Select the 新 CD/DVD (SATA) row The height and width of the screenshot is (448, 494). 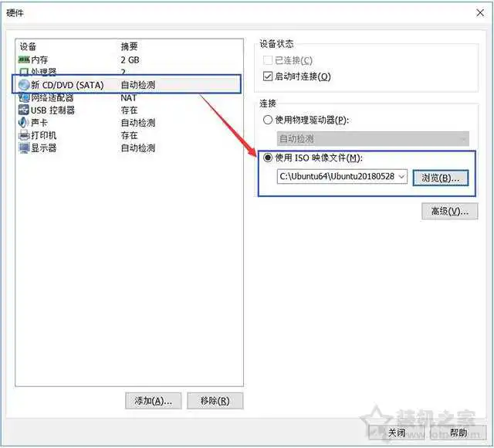127,84
